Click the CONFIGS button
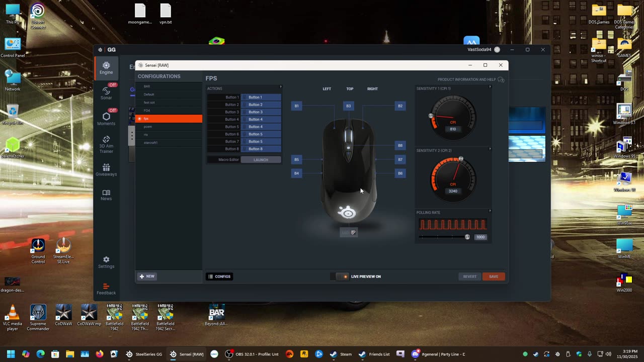This screenshot has width=644, height=362. [x=219, y=277]
